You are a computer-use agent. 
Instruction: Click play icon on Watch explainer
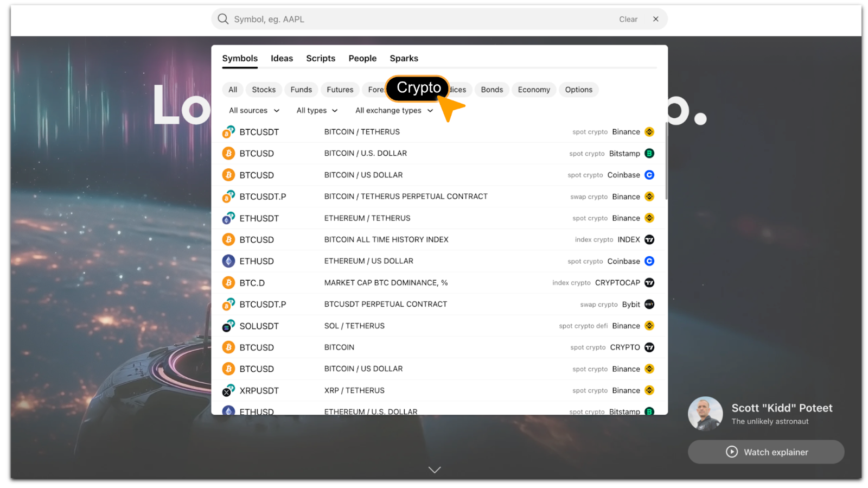(x=731, y=452)
